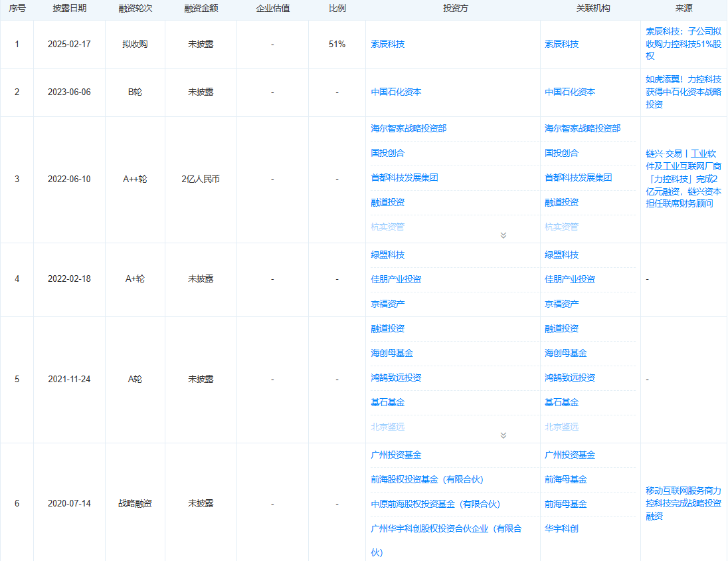This screenshot has height=561, width=728.
Task: Open 首都科技发展集团 investor link
Action: pyautogui.click(x=405, y=178)
